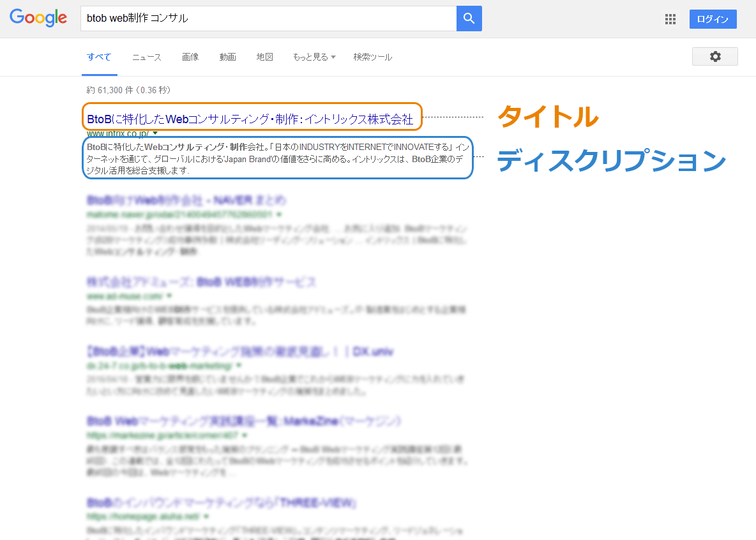Screen dimensions: 756x540
Task: Open the Google apps grid
Action: [x=670, y=19]
